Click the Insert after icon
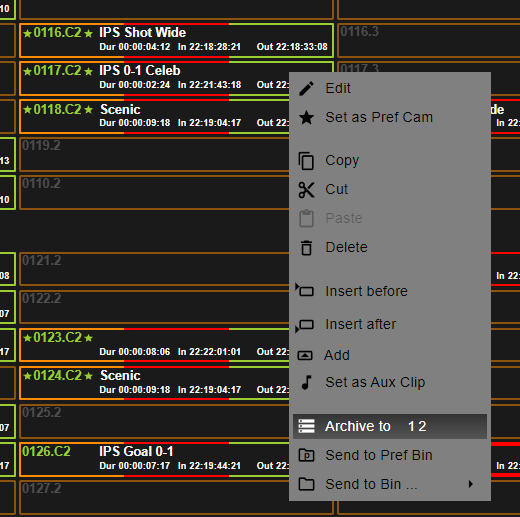This screenshot has height=517, width=520. [x=305, y=325]
